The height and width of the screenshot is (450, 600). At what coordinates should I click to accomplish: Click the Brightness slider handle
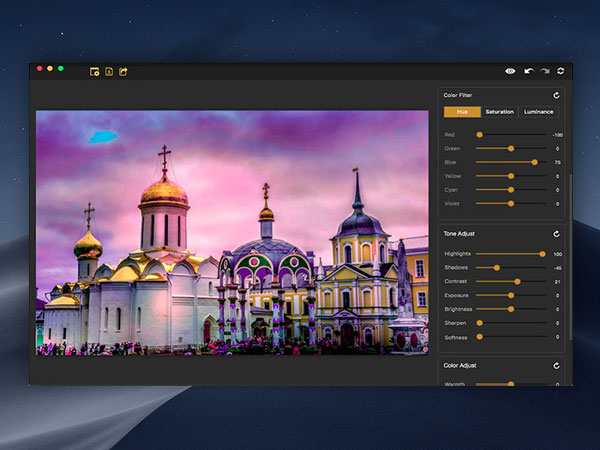pos(511,309)
